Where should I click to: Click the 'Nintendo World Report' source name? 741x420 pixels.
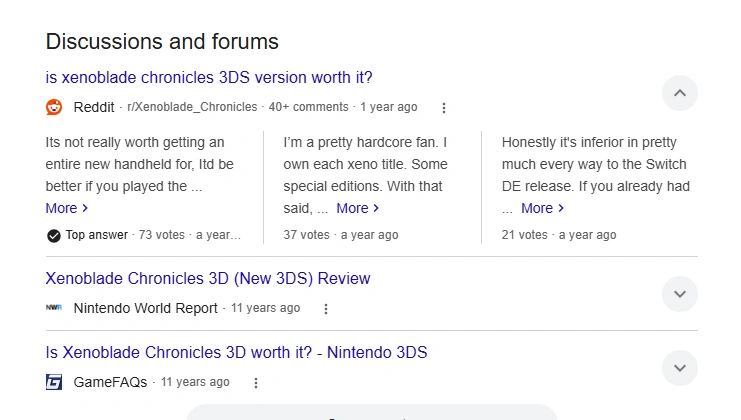[146, 308]
